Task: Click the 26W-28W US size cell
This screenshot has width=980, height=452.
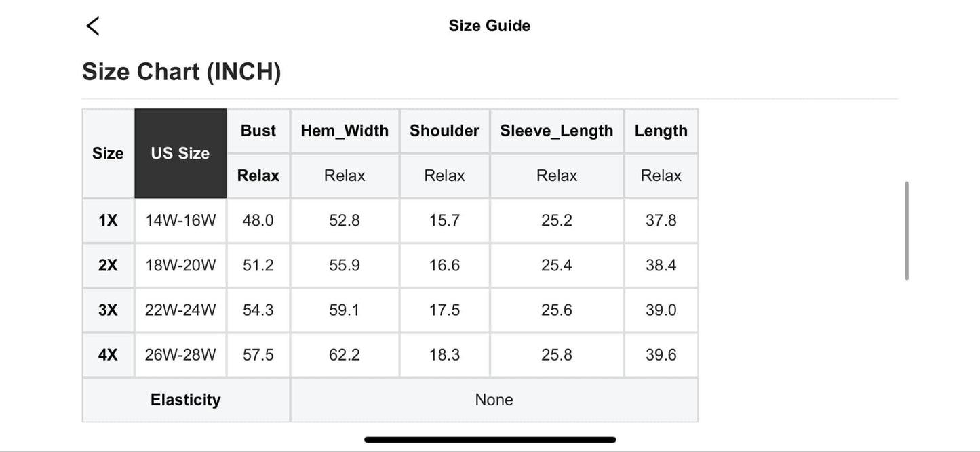Action: tap(180, 354)
